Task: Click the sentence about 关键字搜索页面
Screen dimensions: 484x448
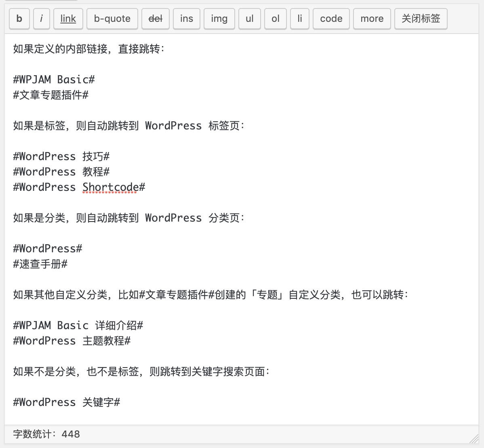Action: tap(141, 371)
